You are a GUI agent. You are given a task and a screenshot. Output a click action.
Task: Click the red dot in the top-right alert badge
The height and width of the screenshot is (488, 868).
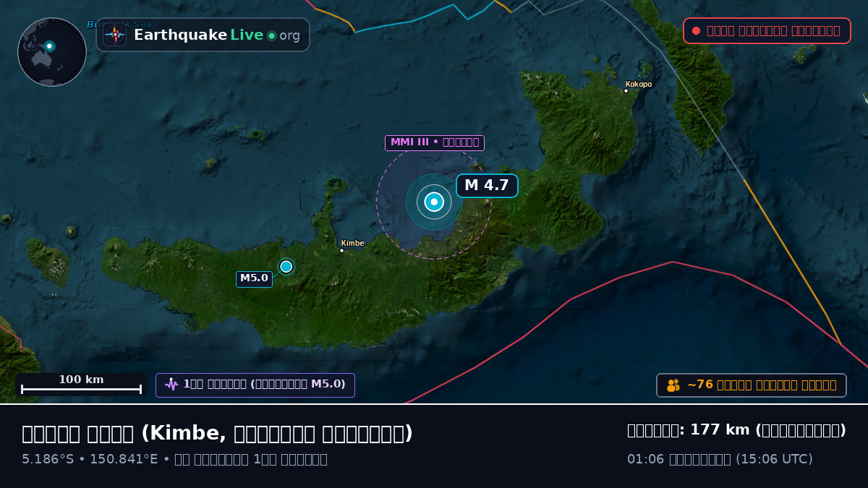point(696,31)
